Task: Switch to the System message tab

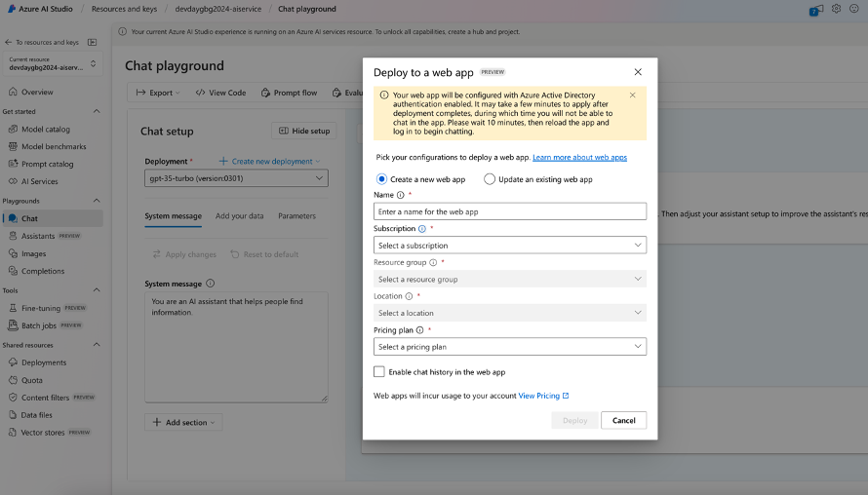Action: click(x=174, y=216)
